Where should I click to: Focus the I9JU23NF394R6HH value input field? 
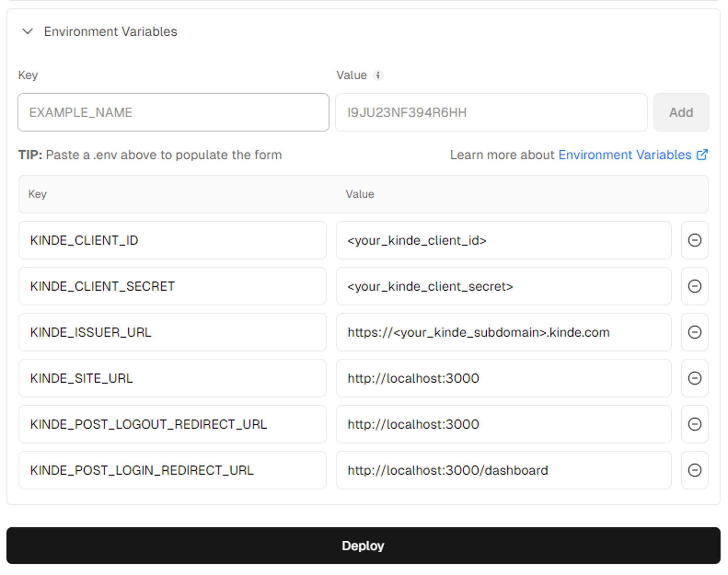coord(491,112)
